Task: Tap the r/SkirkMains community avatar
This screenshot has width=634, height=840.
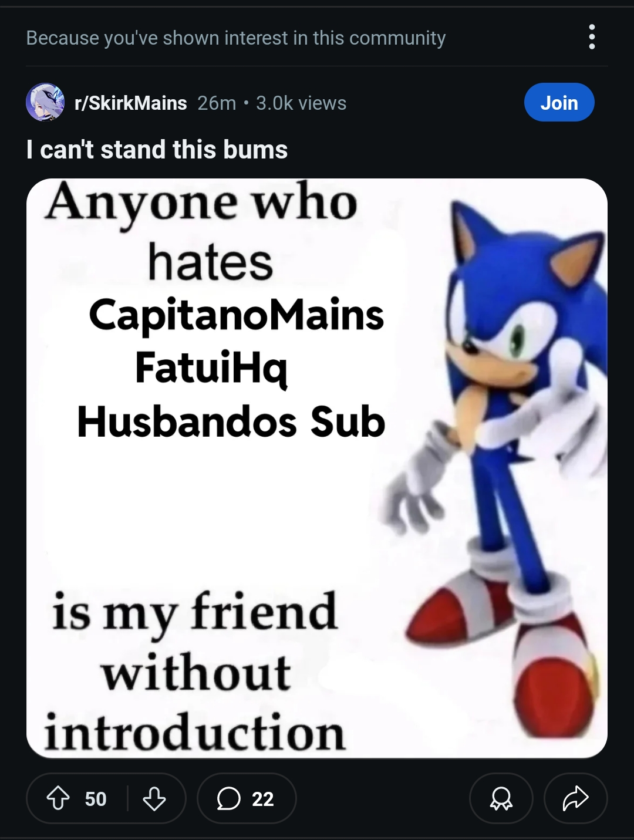Action: [x=45, y=102]
